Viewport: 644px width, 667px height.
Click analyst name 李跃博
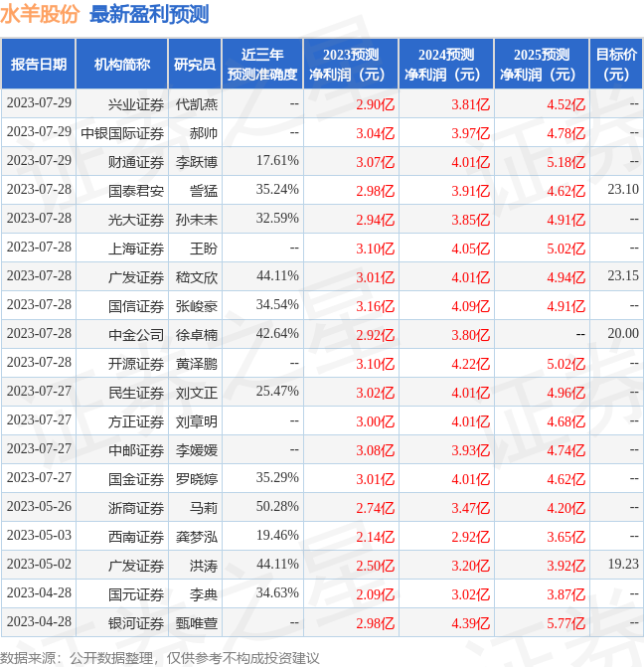tap(197, 162)
